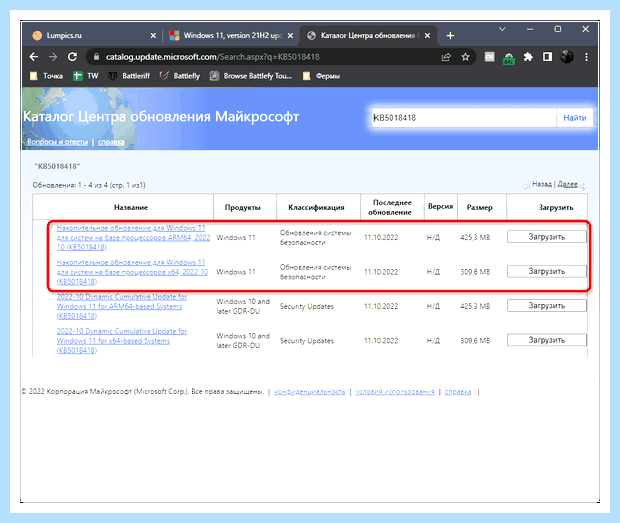This screenshot has height=523, width=620.
Task: Click Security Updates in ARM64 Dynamic row
Action: point(307,306)
